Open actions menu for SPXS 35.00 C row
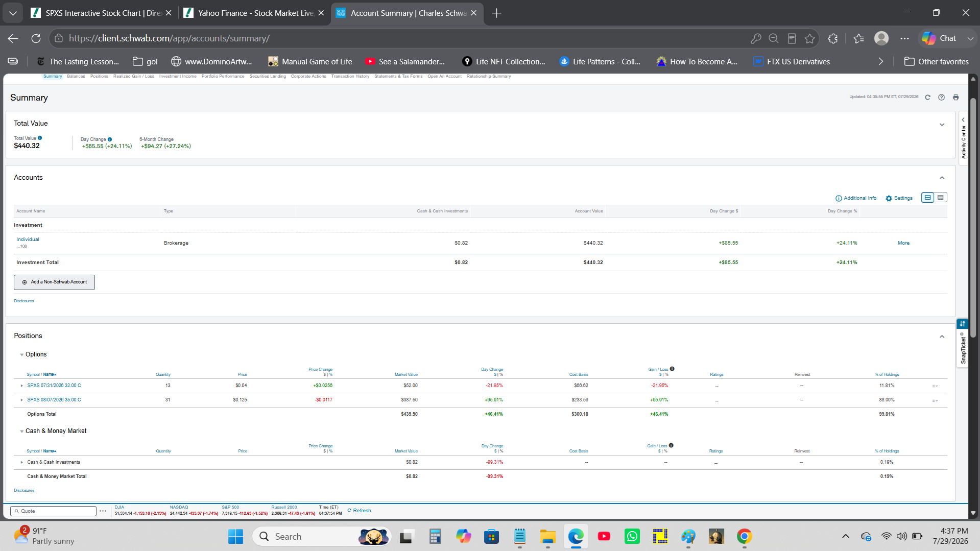 [935, 400]
